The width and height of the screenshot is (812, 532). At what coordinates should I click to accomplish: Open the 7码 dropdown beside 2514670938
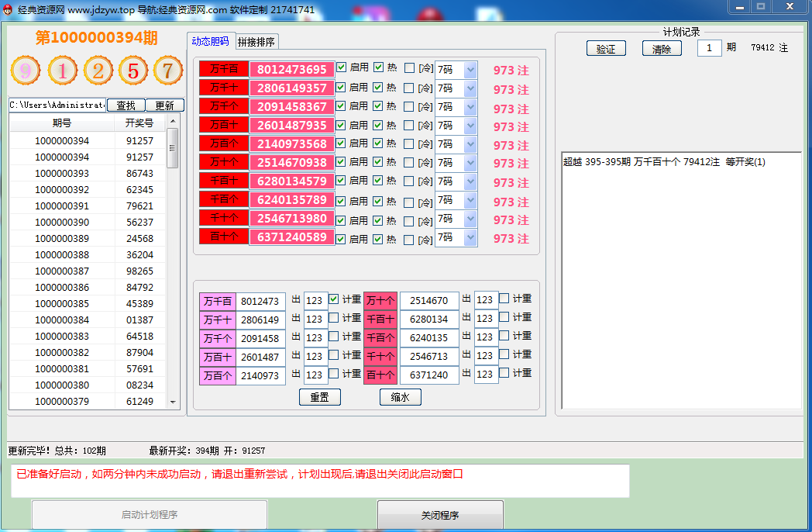470,162
